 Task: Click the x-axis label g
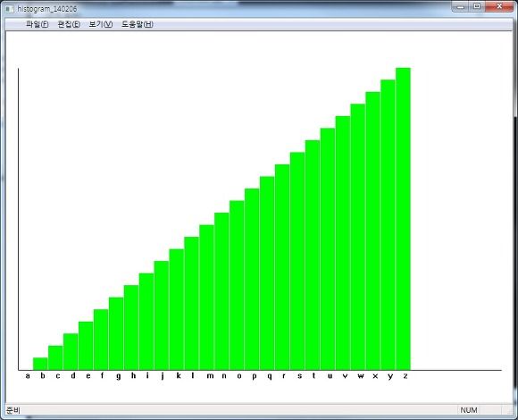coord(118,376)
